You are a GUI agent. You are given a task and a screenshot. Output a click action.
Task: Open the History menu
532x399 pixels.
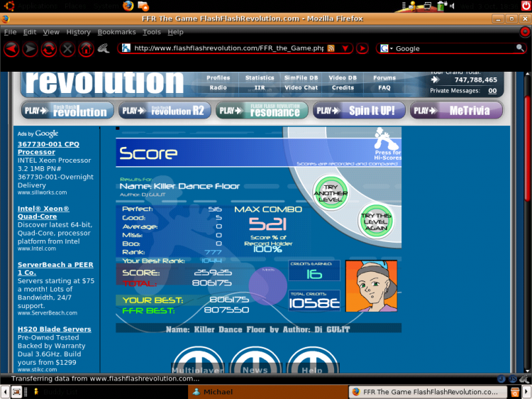point(78,32)
